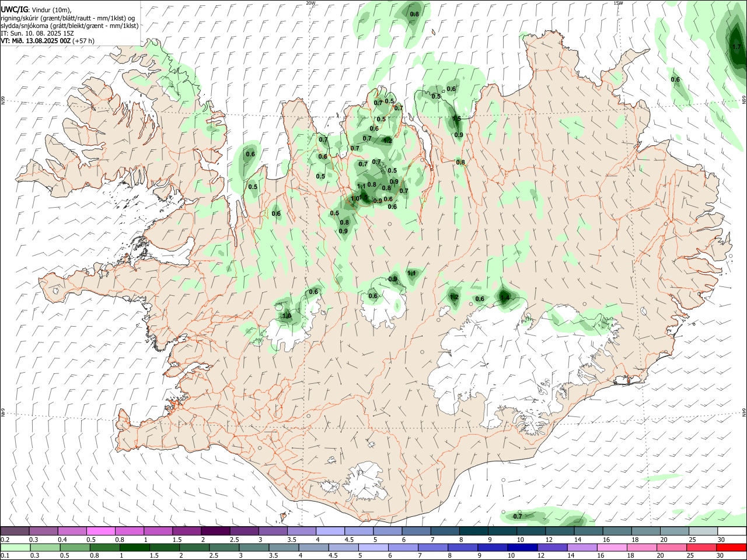Click the '0.8' value at the top map edge
The height and width of the screenshot is (560, 747).
click(x=414, y=14)
